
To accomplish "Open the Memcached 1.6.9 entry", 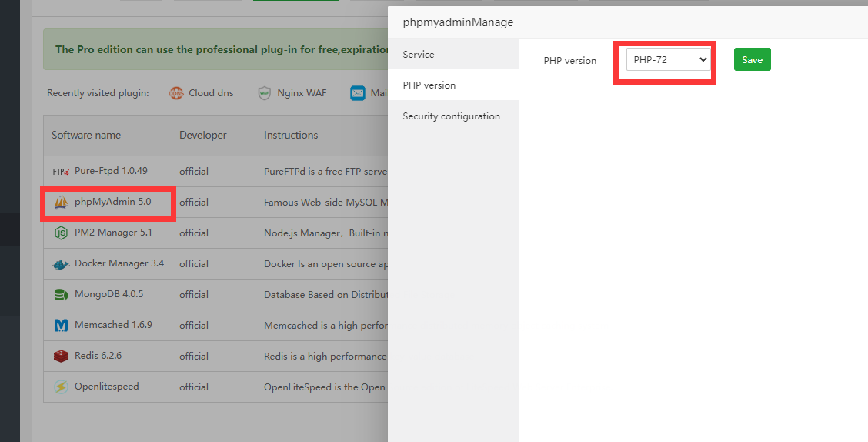I will coord(113,325).
